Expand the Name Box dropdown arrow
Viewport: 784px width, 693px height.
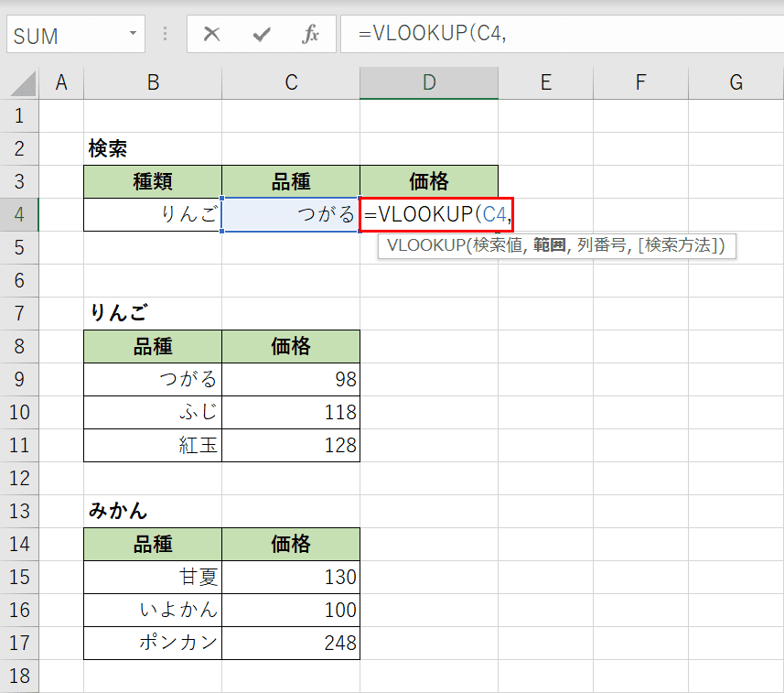click(x=133, y=34)
